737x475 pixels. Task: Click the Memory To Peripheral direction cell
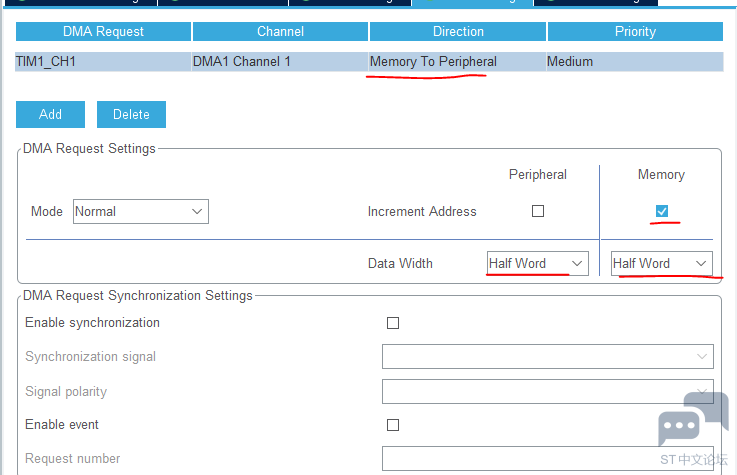[x=433, y=62]
